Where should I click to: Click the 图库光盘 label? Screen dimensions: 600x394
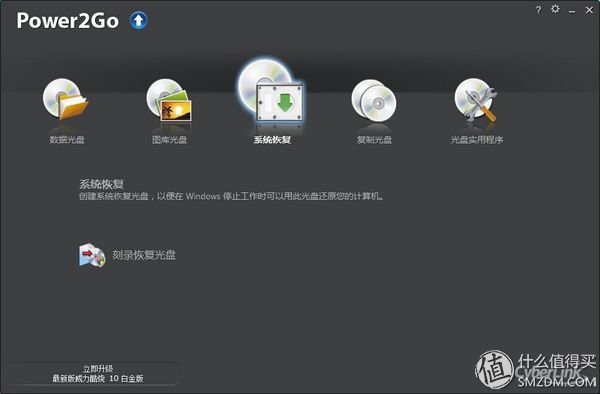170,140
